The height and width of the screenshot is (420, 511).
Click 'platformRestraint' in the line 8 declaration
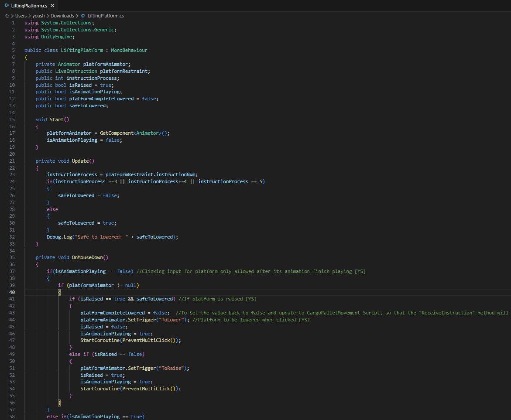[x=124, y=71]
